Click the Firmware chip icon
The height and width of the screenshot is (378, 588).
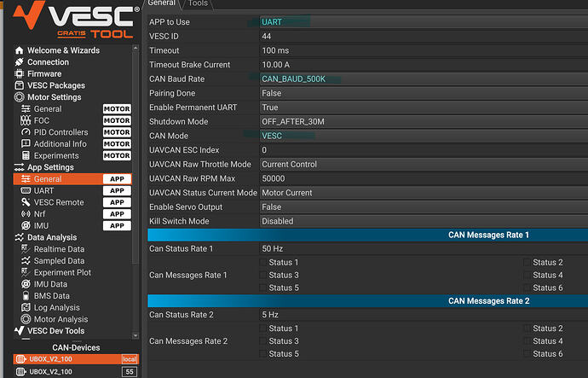point(19,73)
